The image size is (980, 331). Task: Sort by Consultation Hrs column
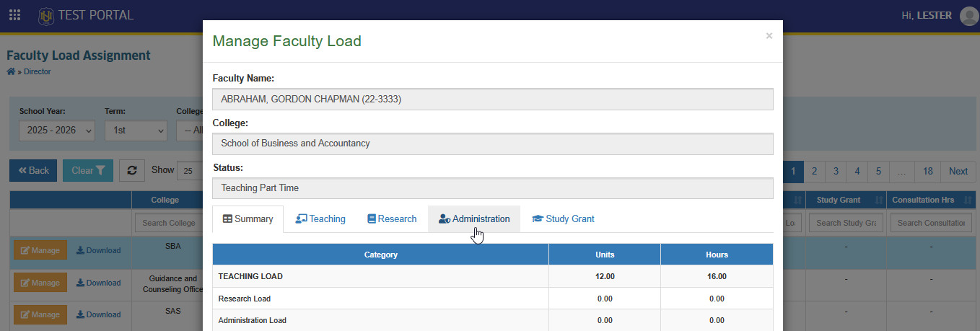click(x=931, y=200)
